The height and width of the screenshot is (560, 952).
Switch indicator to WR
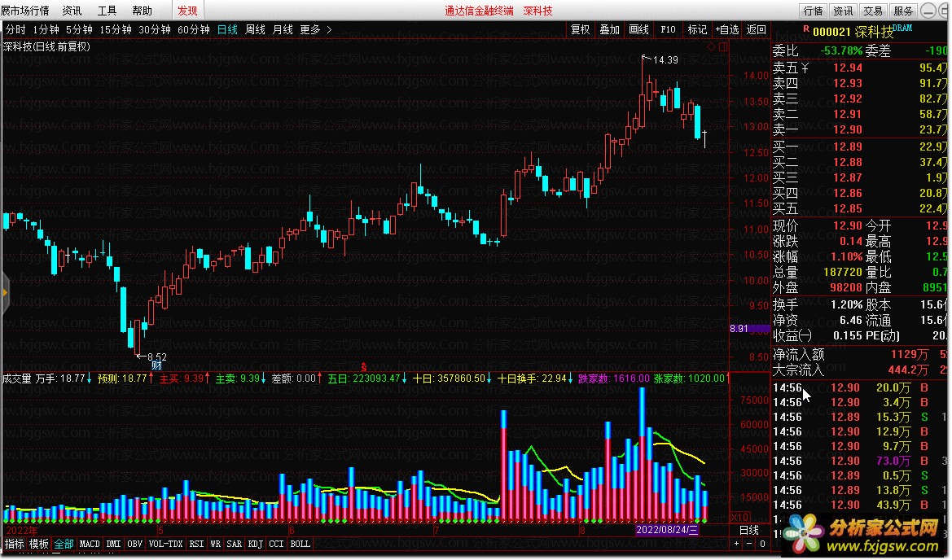pos(216,544)
